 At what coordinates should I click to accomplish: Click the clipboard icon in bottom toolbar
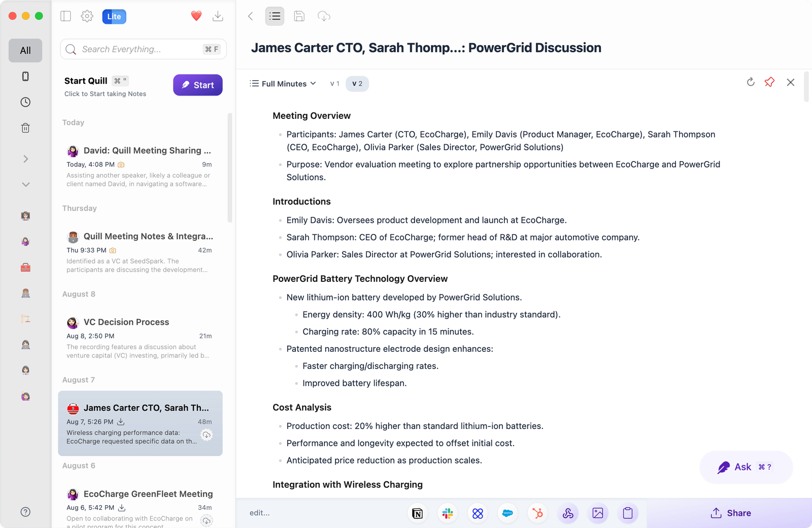628,513
